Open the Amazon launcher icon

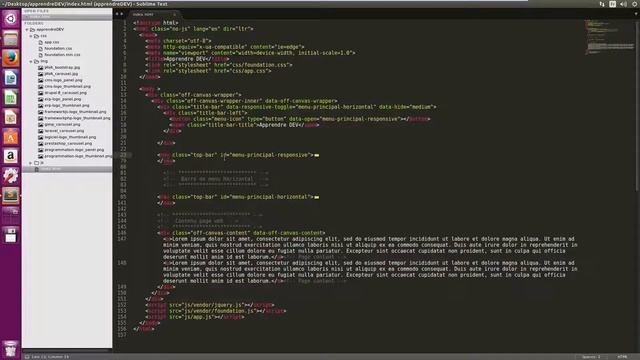[11, 156]
